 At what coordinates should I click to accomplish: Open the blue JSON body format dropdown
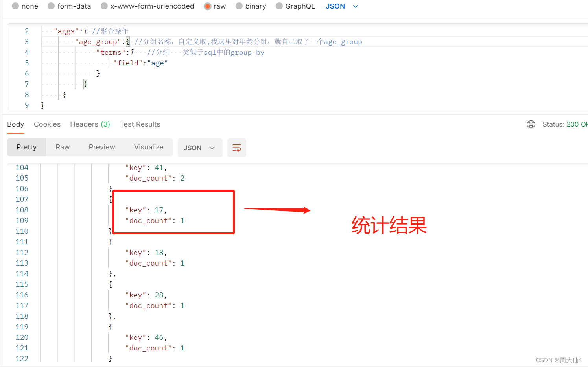coord(342,6)
